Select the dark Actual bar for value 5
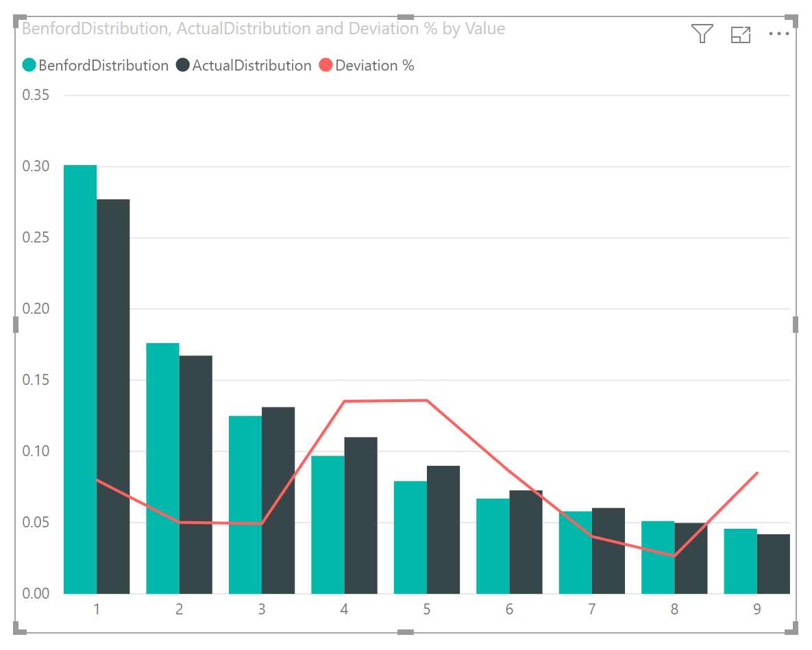The image size is (812, 650). coord(444,529)
